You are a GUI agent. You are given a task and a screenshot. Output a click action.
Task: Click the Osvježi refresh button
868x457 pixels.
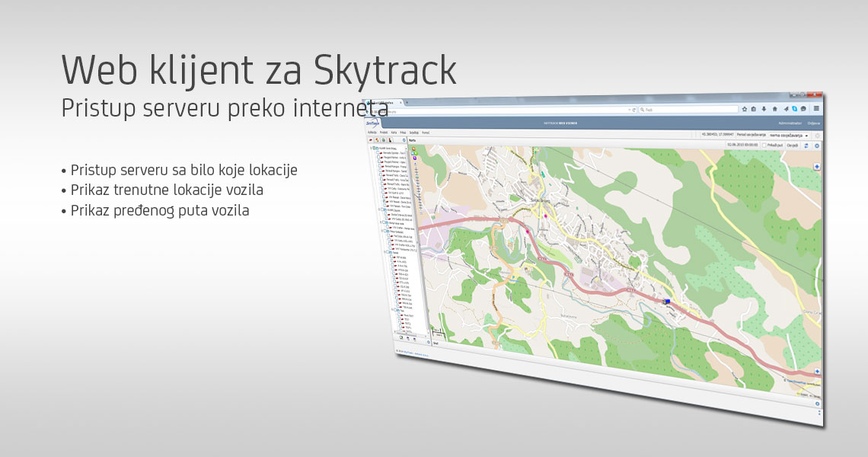tap(793, 145)
